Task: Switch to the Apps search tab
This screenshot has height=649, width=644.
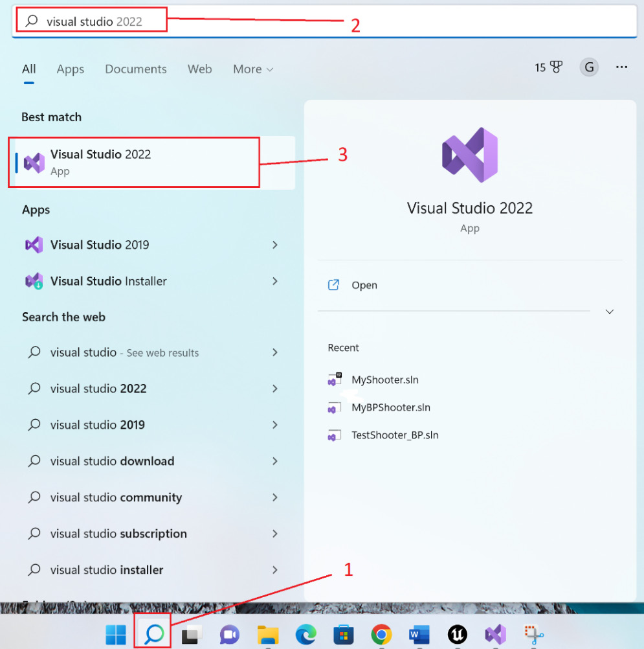Action: 71,69
